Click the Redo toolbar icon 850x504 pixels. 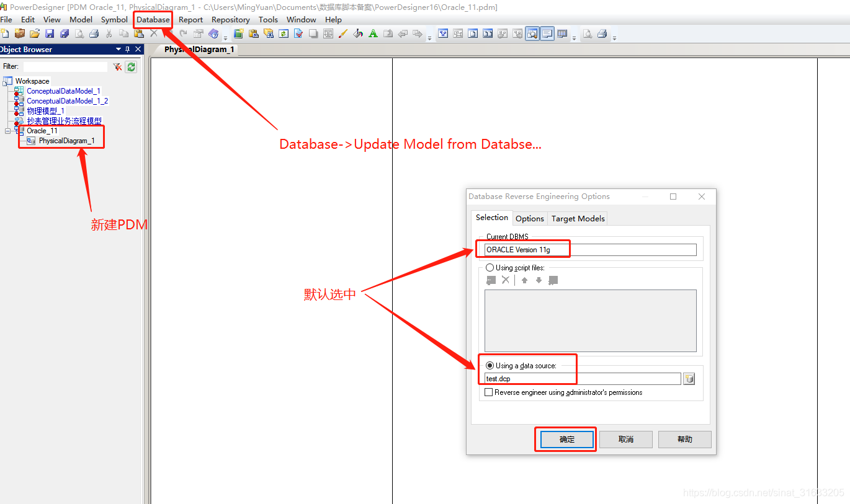(183, 33)
